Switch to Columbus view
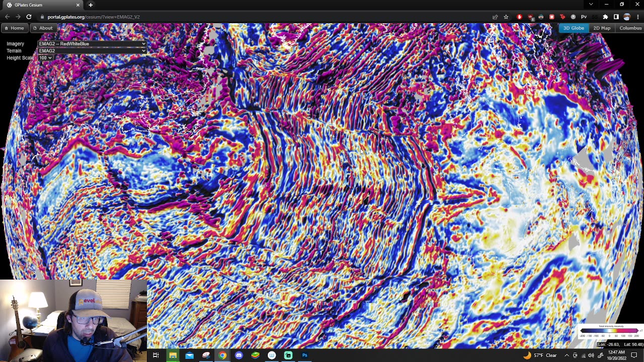644x362 pixels. pyautogui.click(x=630, y=28)
